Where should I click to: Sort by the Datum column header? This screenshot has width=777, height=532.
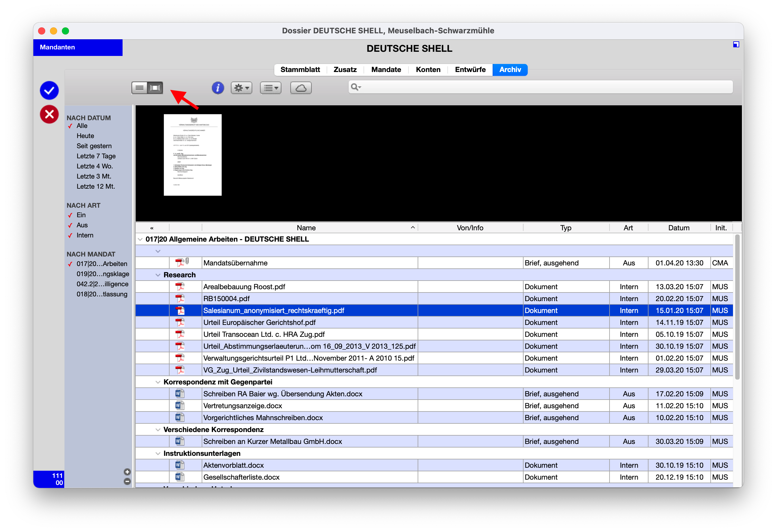pyautogui.click(x=679, y=228)
